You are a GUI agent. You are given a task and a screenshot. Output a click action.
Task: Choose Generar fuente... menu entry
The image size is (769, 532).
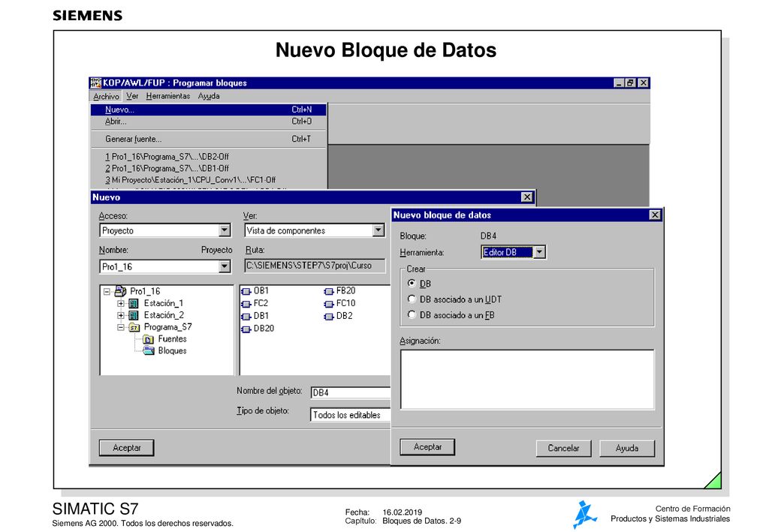209,139
